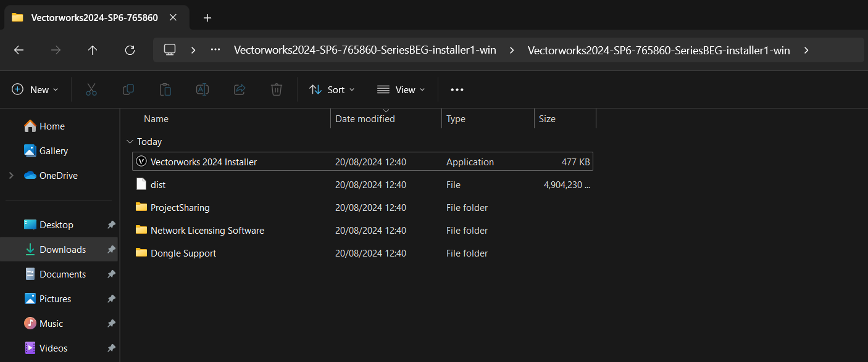
Task: Open the See more ellipsis menu
Action: click(457, 89)
